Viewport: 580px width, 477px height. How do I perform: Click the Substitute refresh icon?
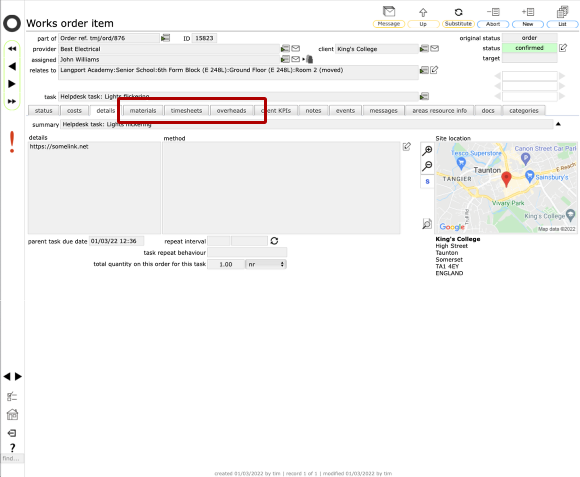(x=458, y=12)
